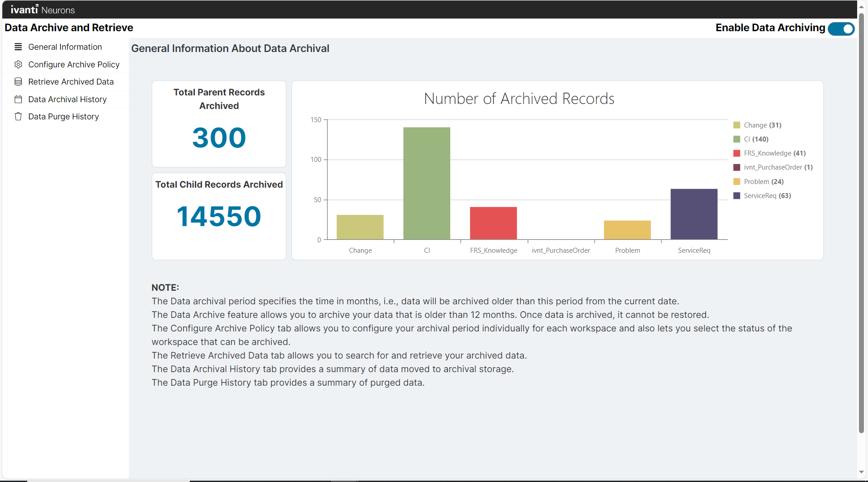Click the General Information list icon
This screenshot has height=482, width=868.
(18, 47)
